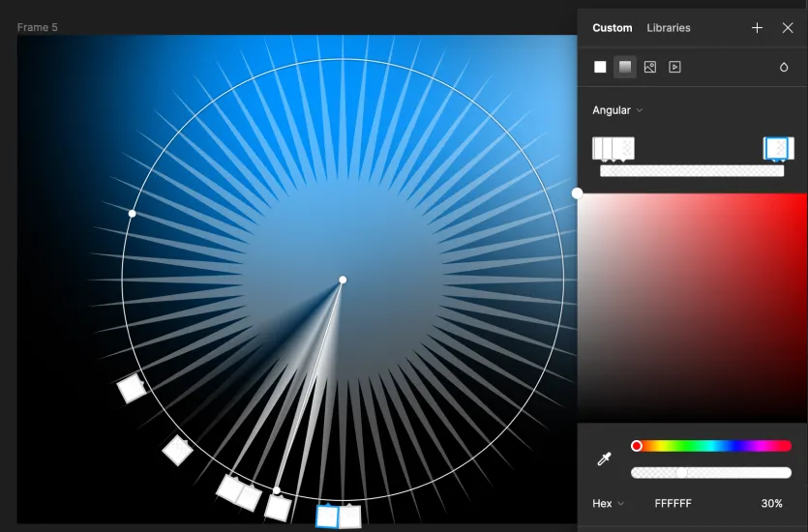Viewport: 808px width, 532px height.
Task: Open the Hex color format dropdown
Action: tap(608, 503)
